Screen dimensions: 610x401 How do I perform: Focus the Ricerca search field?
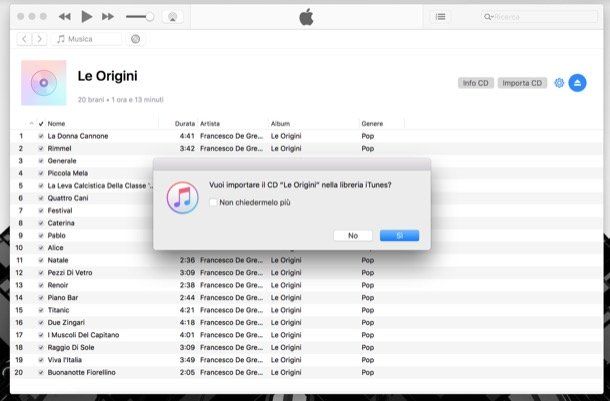539,17
